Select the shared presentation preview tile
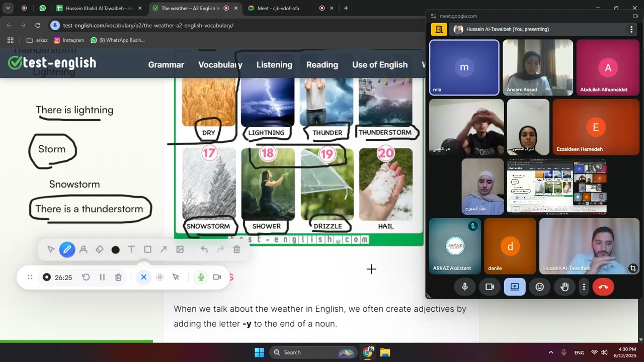Screen dimensions: 644x362 point(556,187)
